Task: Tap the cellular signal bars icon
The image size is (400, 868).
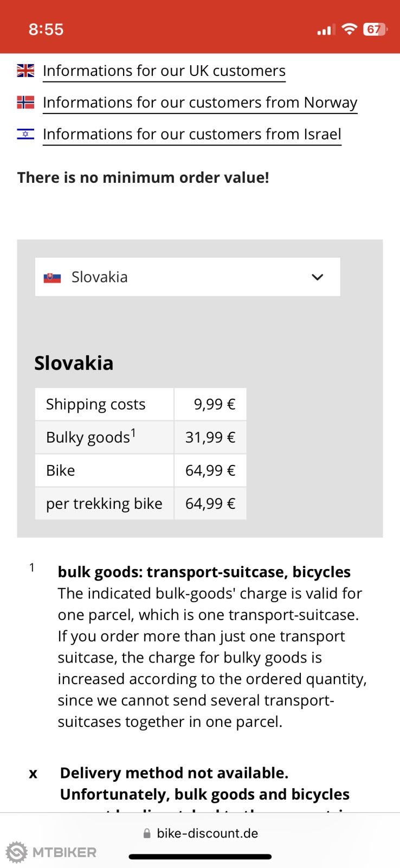Action: [325, 30]
